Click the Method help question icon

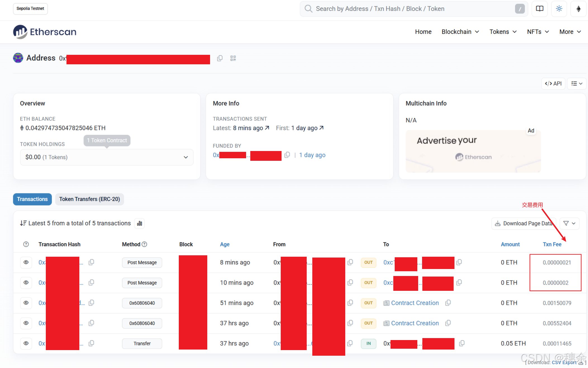pyautogui.click(x=144, y=244)
